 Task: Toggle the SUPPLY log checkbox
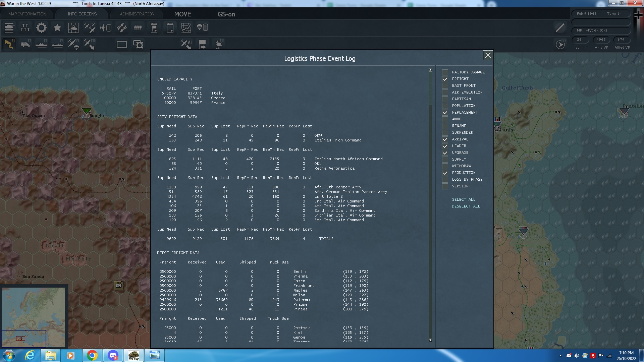coord(445,160)
